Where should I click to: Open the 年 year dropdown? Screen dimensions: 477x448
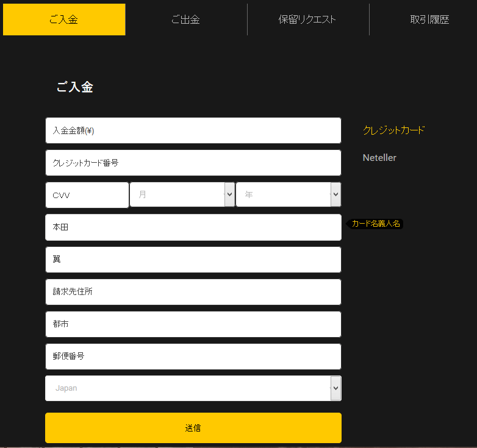click(289, 194)
